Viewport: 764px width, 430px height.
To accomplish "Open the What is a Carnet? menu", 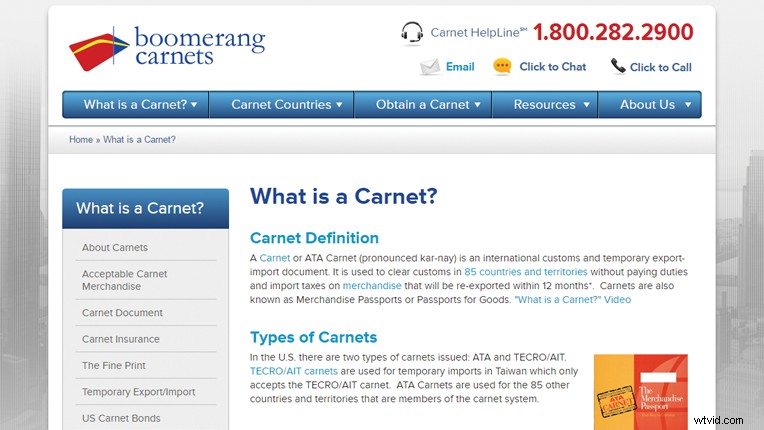I will tap(135, 104).
